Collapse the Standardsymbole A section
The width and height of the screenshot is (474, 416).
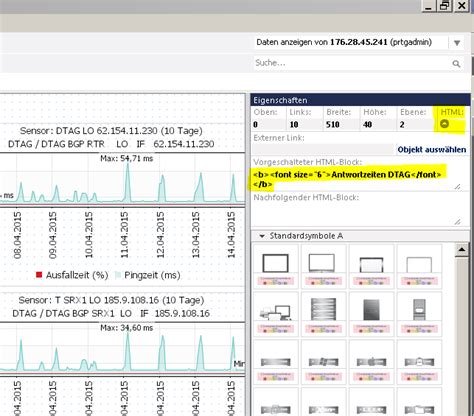coord(262,236)
